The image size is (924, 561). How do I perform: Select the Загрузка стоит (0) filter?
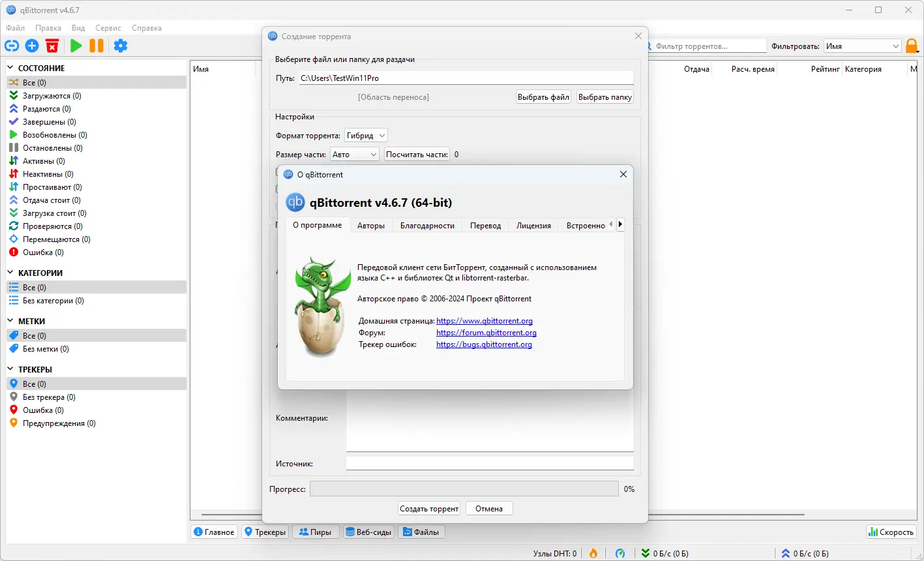97,213
